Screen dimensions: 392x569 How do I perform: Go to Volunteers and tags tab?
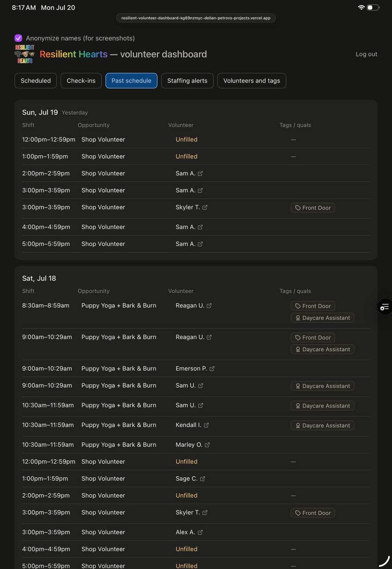[252, 80]
